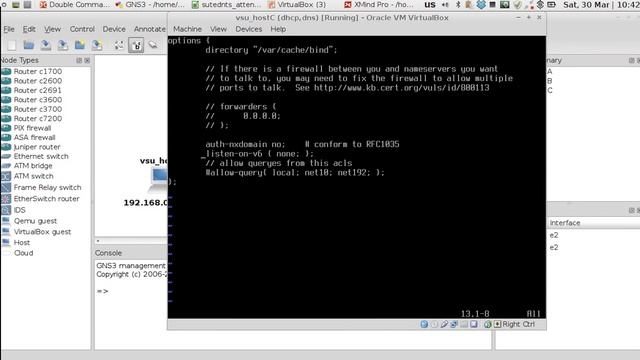Open the GNS3 Edit menu

29,29
